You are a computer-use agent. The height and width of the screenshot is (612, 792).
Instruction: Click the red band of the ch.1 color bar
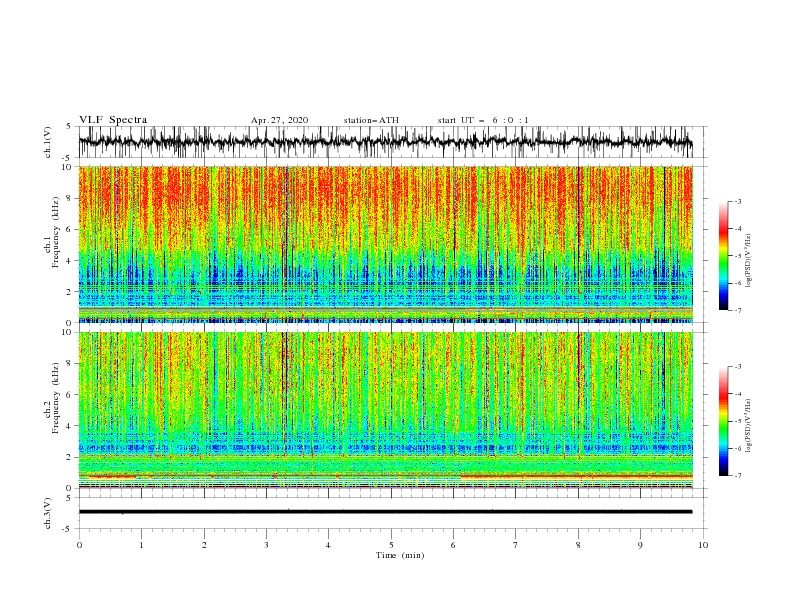tap(723, 230)
